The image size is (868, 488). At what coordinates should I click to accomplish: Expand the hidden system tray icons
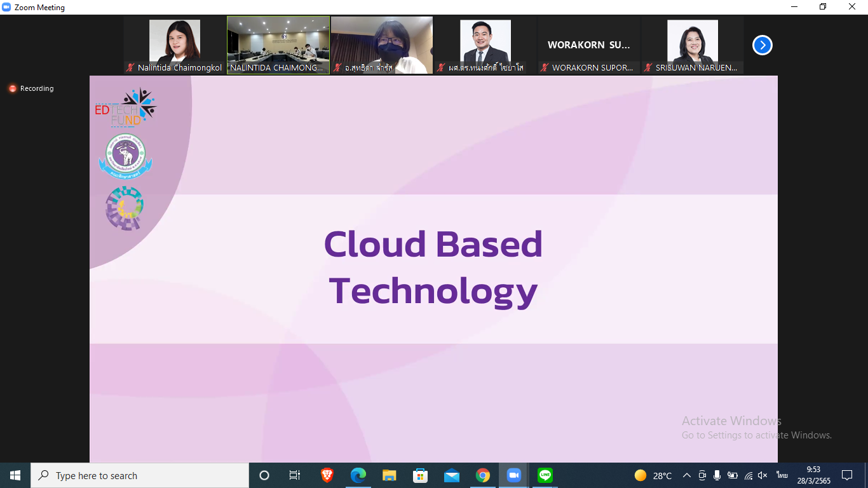tap(686, 475)
